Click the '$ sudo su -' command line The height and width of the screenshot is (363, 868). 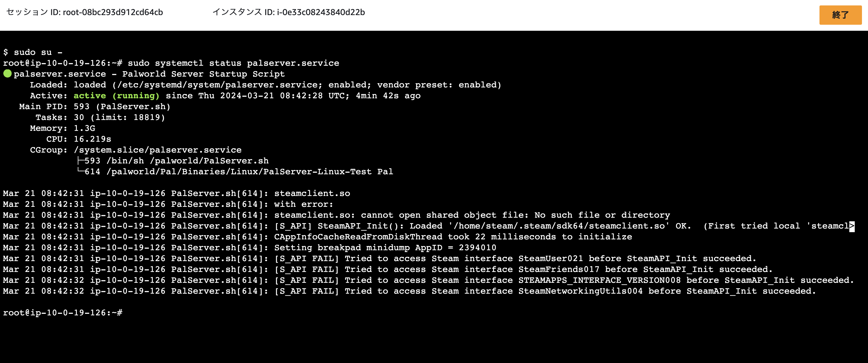(33, 52)
